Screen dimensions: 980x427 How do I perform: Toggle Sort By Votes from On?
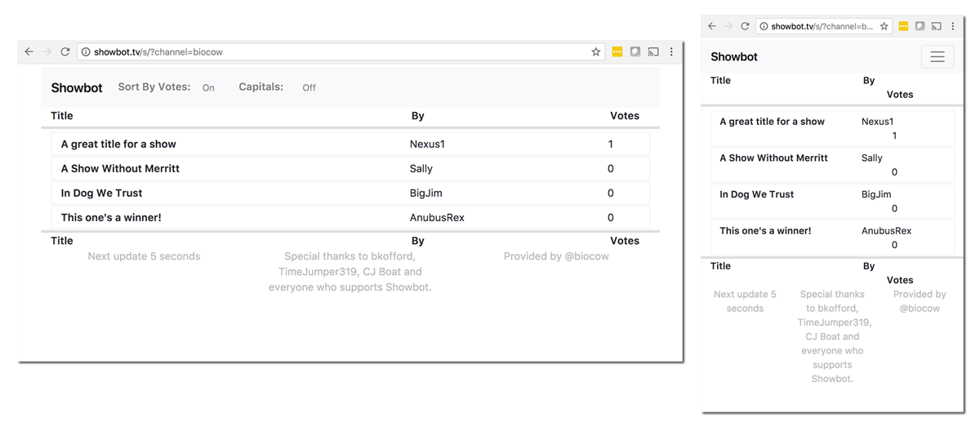[x=208, y=87]
